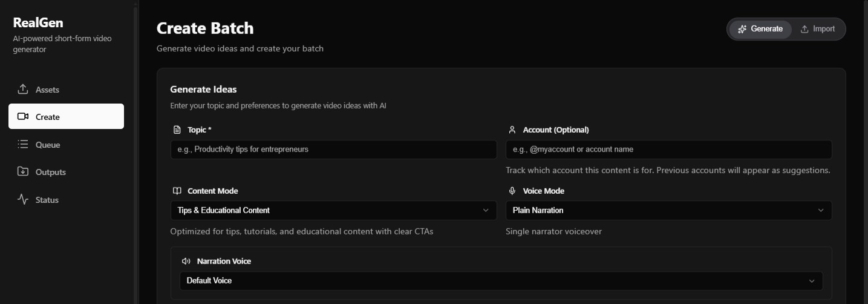Click the Status activity pulse icon
868x304 pixels.
pos(23,199)
